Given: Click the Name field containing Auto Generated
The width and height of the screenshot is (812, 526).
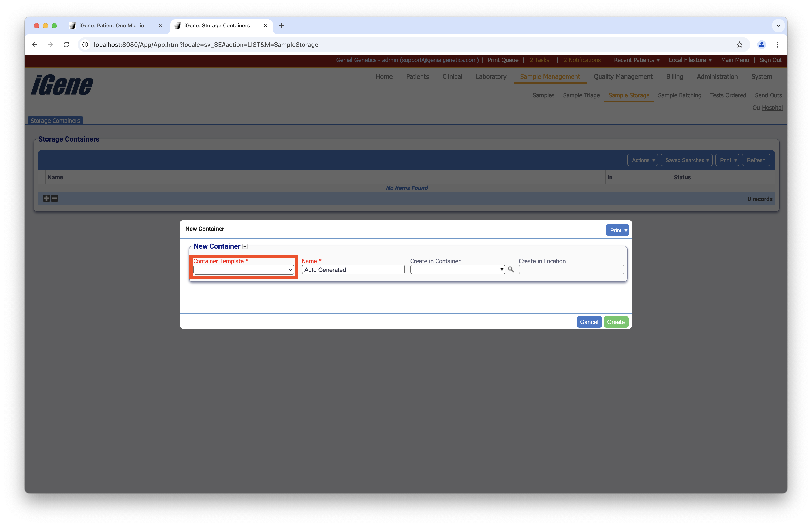Looking at the screenshot, I should coord(353,269).
